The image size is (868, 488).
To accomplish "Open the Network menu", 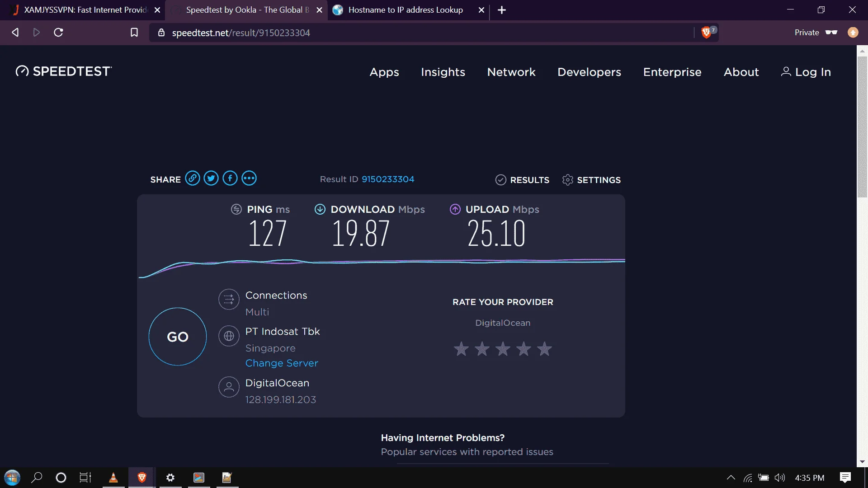I will (x=511, y=72).
